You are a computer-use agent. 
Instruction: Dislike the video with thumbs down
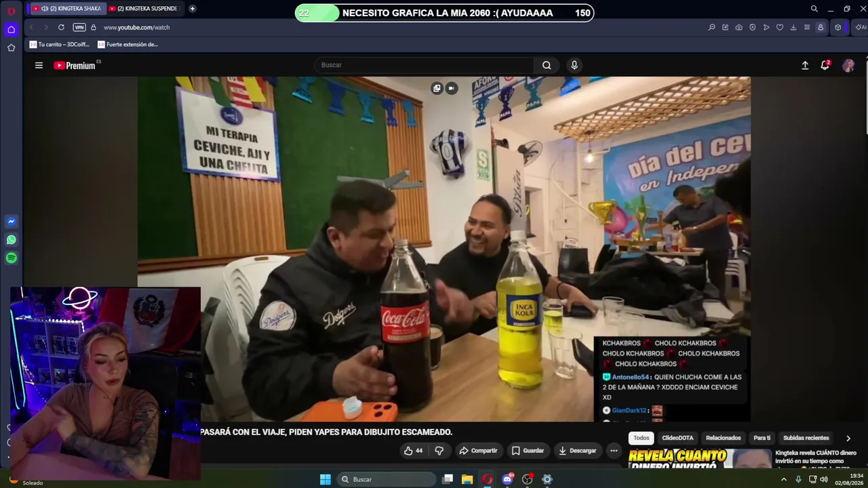click(x=439, y=451)
